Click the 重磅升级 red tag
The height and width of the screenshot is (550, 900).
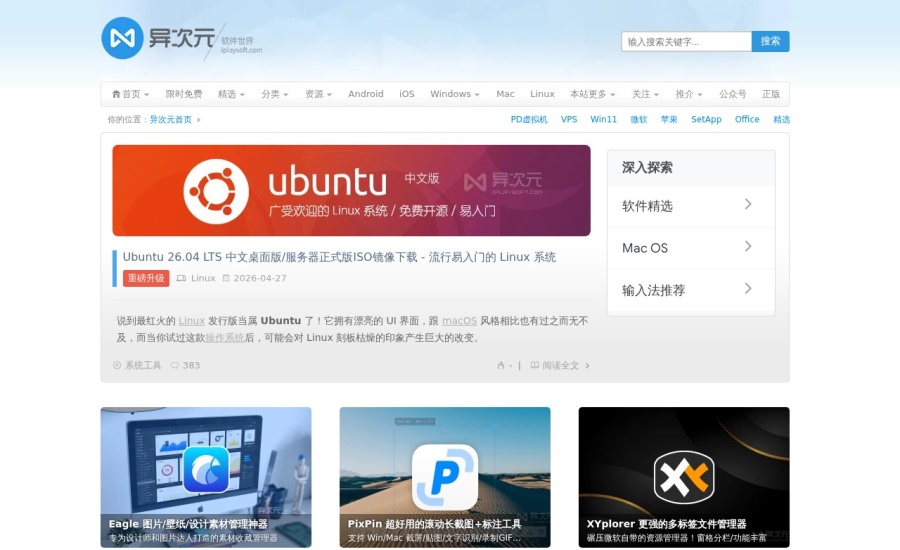click(146, 278)
